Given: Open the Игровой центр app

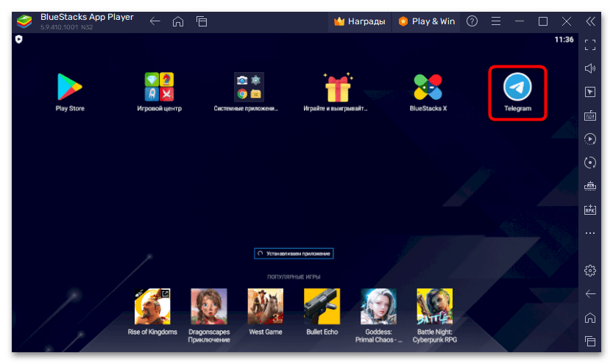Looking at the screenshot, I should pos(159,87).
